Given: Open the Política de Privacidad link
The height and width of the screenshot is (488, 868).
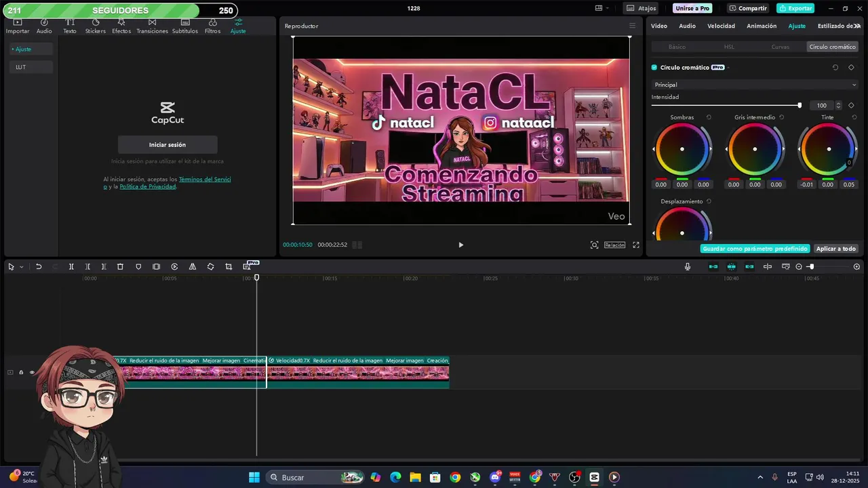Looking at the screenshot, I should pyautogui.click(x=148, y=186).
